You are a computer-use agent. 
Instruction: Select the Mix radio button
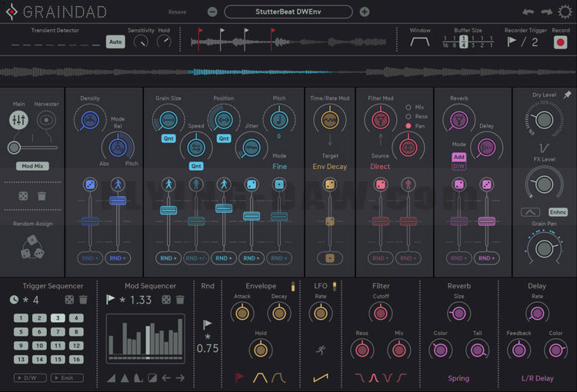[408, 108]
